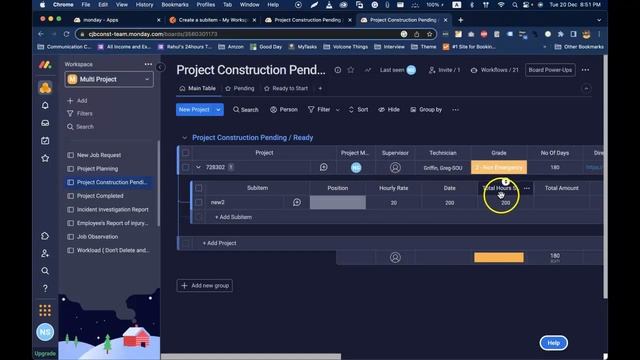Click the horizontal scrollbar at bottom
This screenshot has width=640, height=360.
[x=251, y=356]
